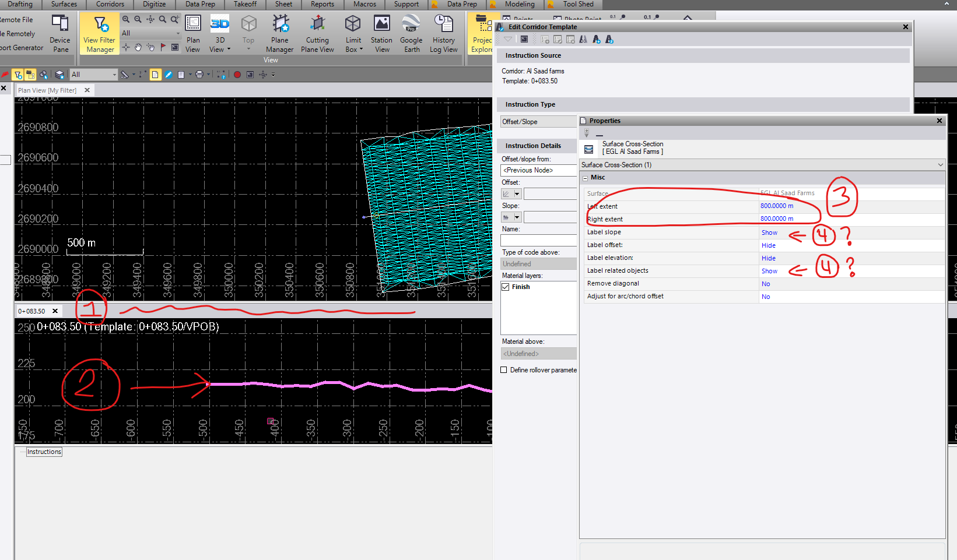The width and height of the screenshot is (957, 560).
Task: Click the red record button in toolbar
Action: [237, 75]
